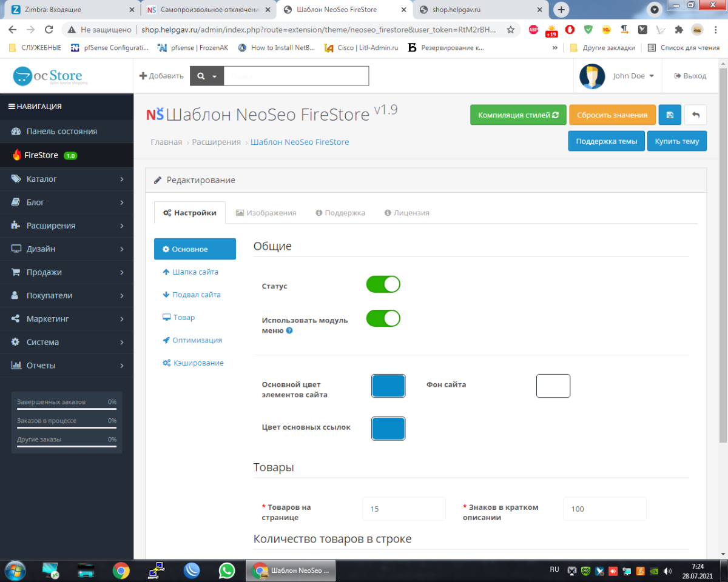Select the 'Подвал сайта' settings section
The width and height of the screenshot is (728, 582).
click(195, 295)
